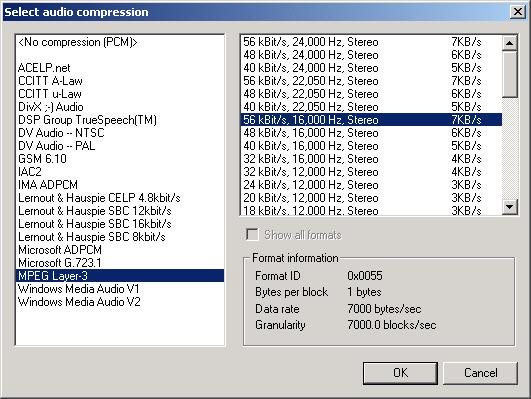Click the Bytes per block 1 bytes value
This screenshot has width=531, height=399.
pos(364,292)
